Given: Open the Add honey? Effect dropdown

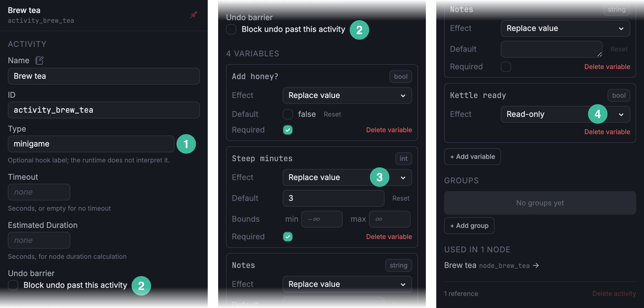Looking at the screenshot, I should tap(347, 95).
